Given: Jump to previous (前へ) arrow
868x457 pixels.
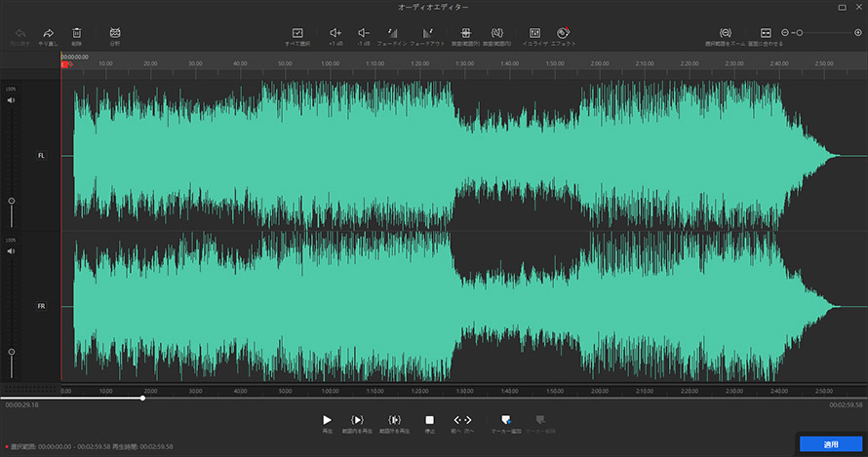Looking at the screenshot, I should (x=457, y=420).
